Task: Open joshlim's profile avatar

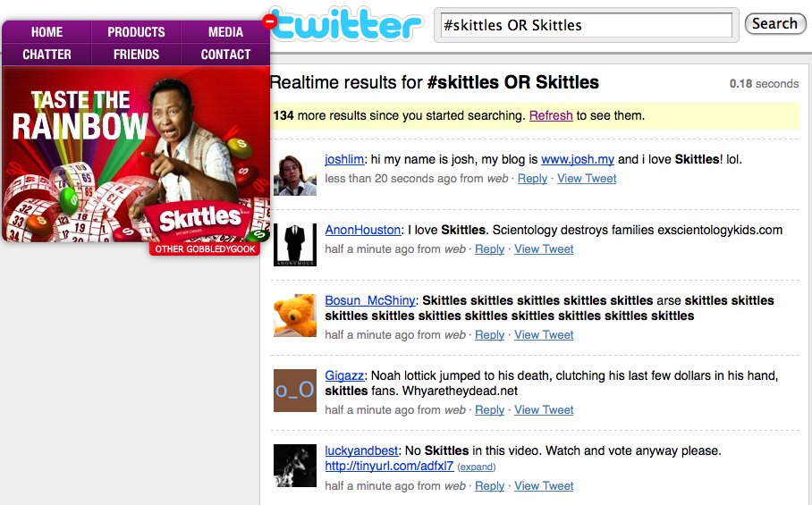Action: [295, 173]
